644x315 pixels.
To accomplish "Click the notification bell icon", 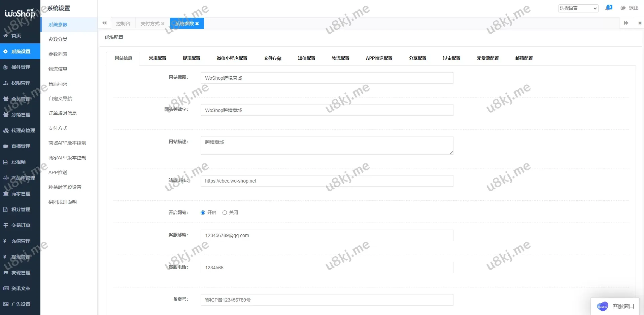I will (x=608, y=8).
